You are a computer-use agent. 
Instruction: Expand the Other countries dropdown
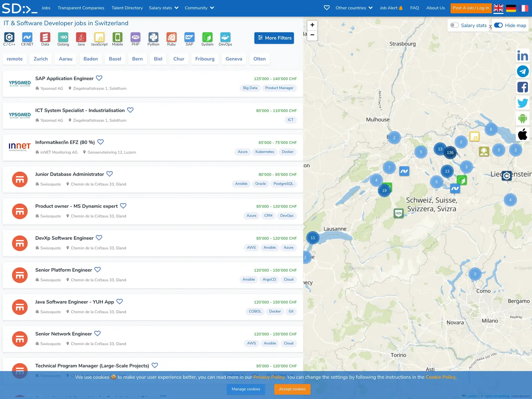pos(354,8)
